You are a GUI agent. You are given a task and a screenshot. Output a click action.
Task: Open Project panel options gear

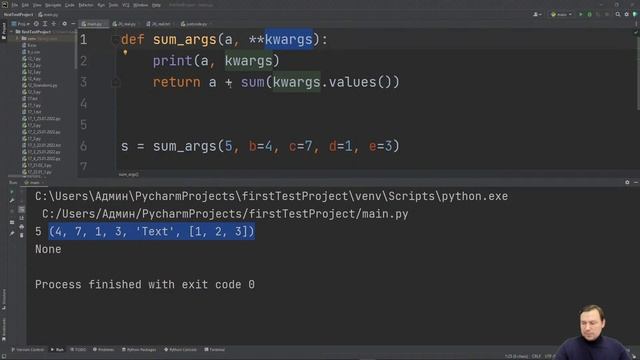click(x=64, y=24)
